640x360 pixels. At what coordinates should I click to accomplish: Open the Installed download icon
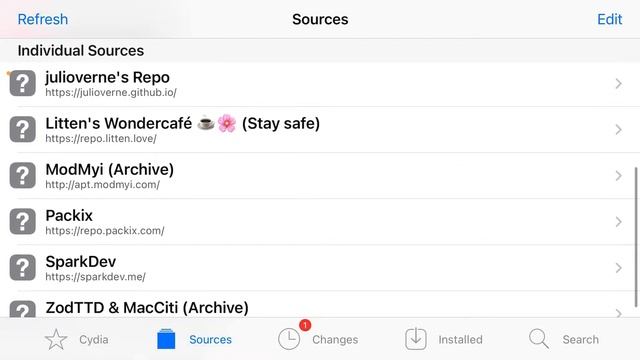click(416, 339)
